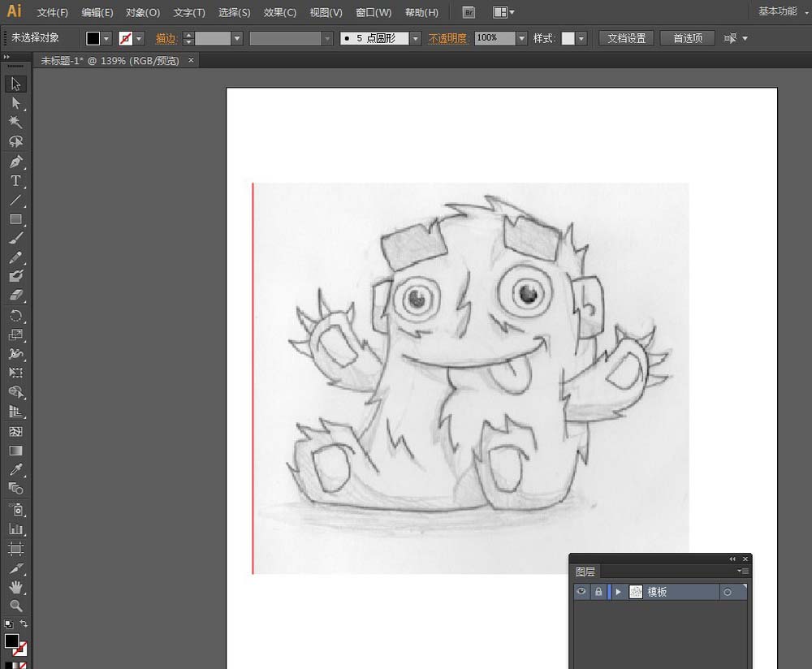Choose the Rectangle tool

[x=15, y=219]
